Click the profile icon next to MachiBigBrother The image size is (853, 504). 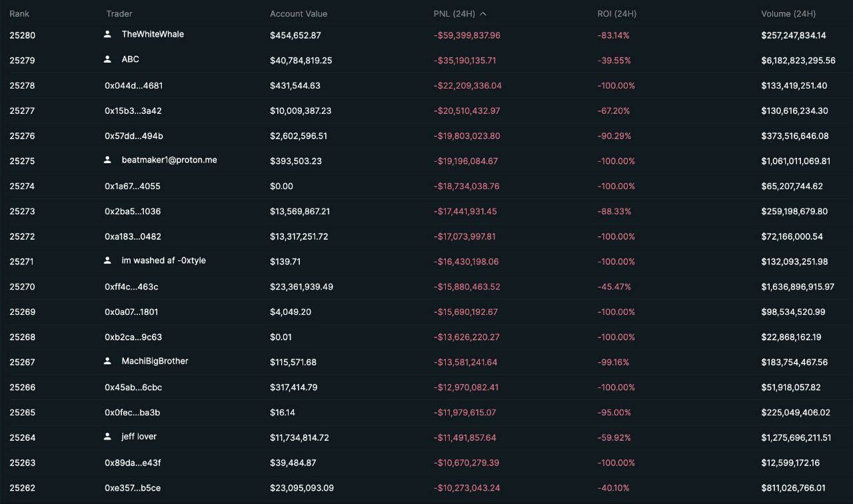(107, 361)
